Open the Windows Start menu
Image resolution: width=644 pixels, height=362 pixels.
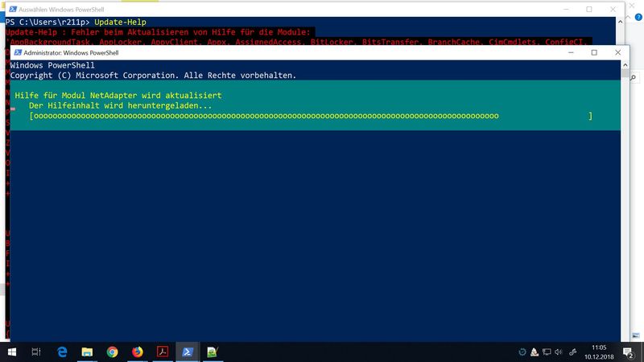pyautogui.click(x=12, y=352)
